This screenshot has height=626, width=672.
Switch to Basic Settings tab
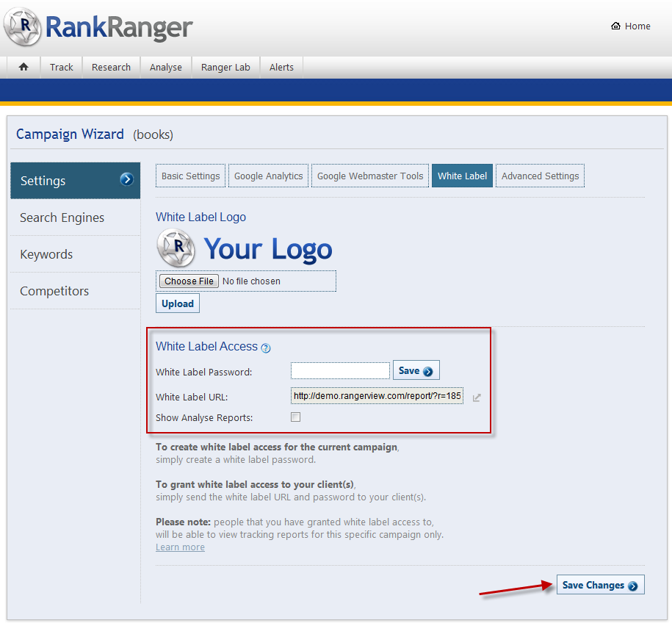(191, 176)
